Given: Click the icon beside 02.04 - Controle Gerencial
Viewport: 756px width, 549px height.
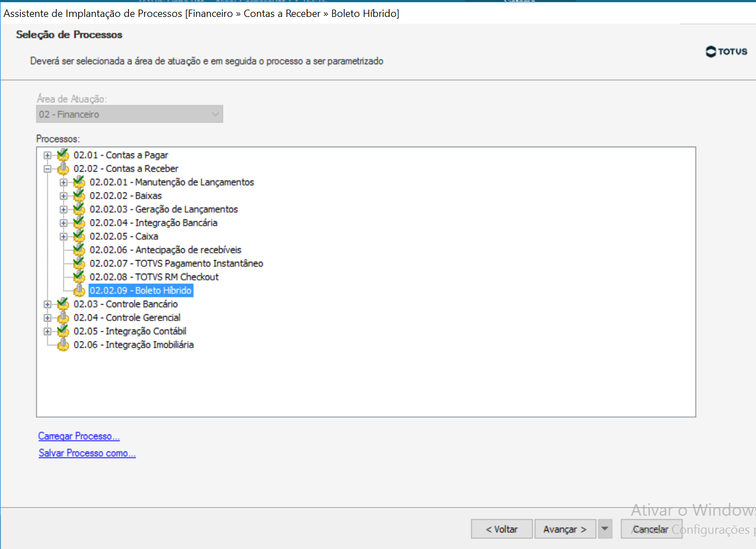Looking at the screenshot, I should (x=63, y=317).
